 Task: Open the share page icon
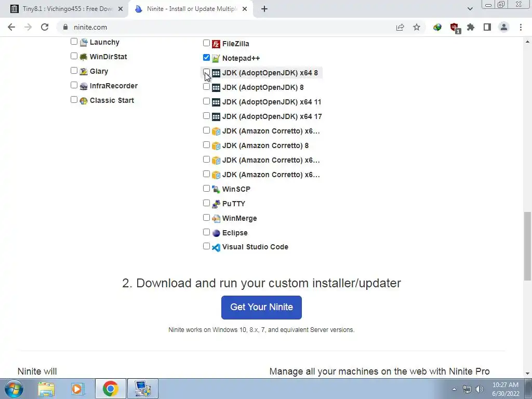[400, 27]
